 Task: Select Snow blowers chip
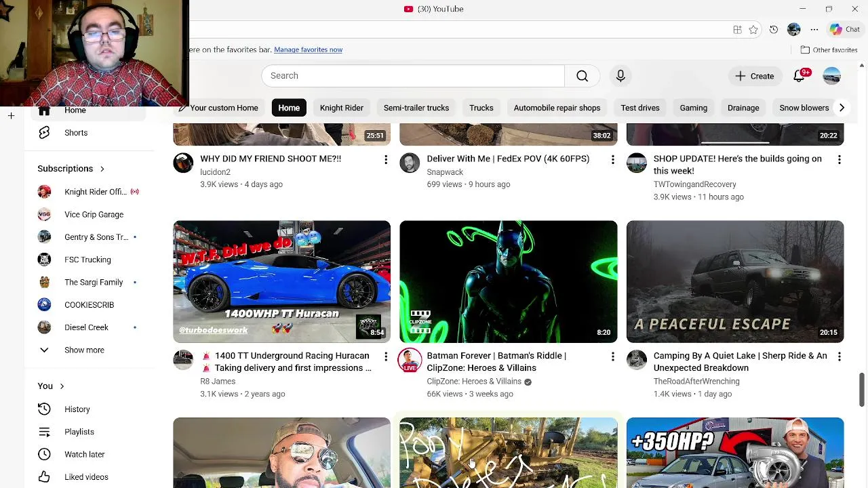pos(804,108)
